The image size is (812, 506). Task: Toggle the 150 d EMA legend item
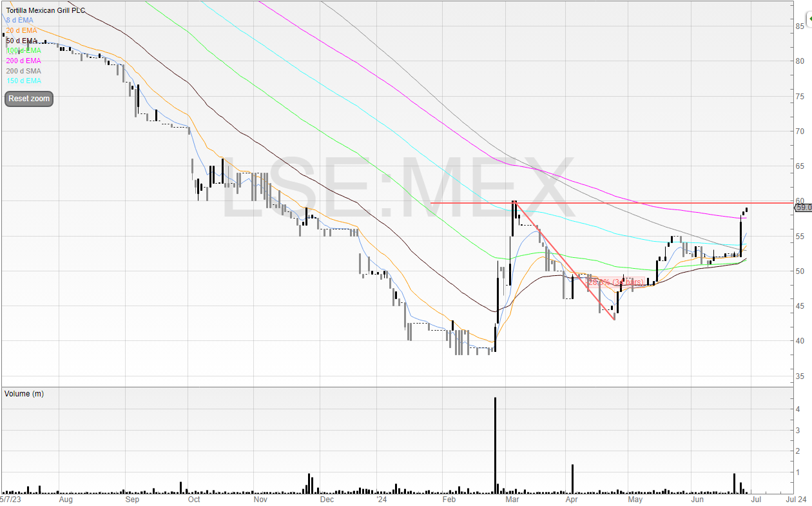point(23,81)
